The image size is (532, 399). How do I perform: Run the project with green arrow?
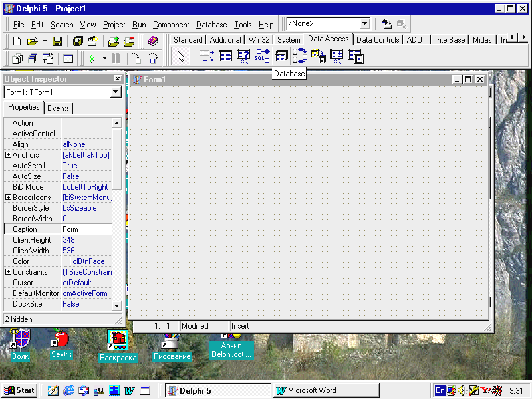pos(92,59)
